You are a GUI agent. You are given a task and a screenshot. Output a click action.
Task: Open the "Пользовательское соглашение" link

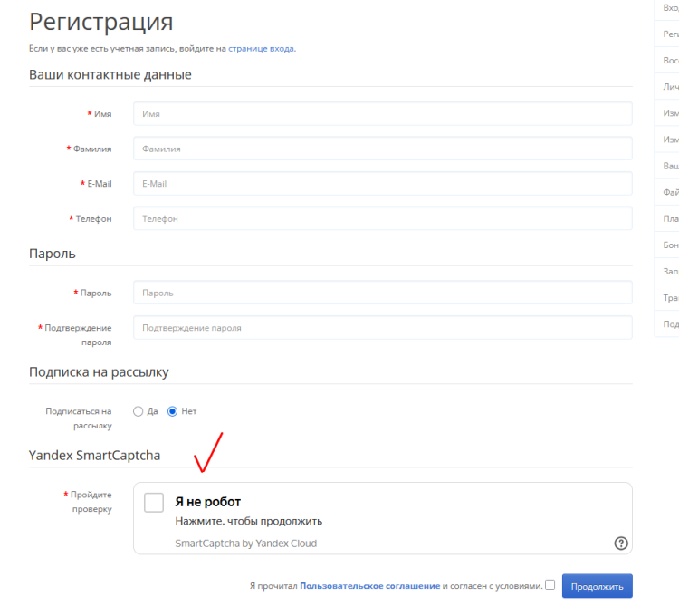point(369,586)
